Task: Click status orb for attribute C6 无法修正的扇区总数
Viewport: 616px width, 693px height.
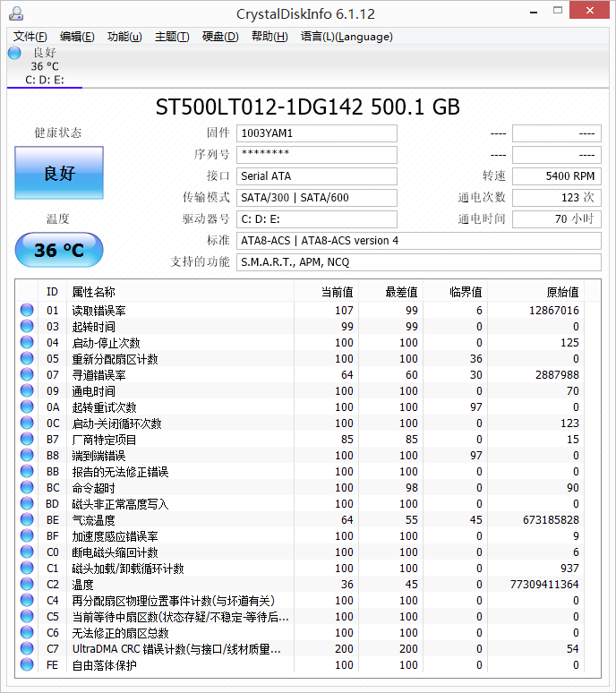Action: [27, 632]
